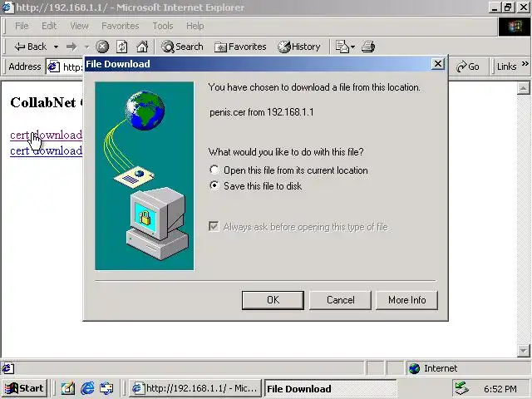The width and height of the screenshot is (532, 399).
Task: Open the Back history dropdown arrow
Action: click(56, 47)
